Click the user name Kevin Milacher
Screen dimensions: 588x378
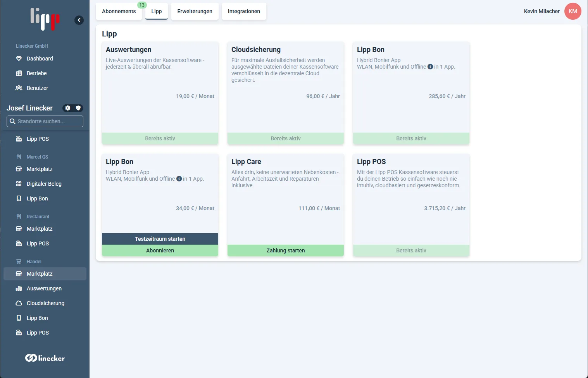[542, 11]
